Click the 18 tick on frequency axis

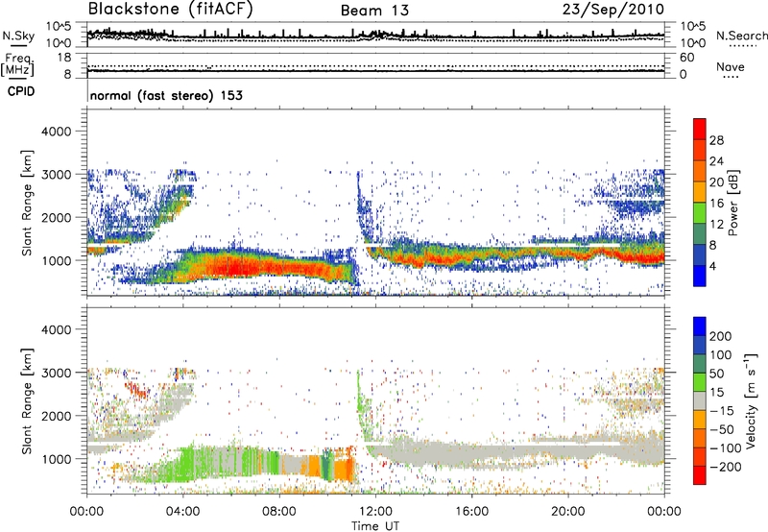click(x=64, y=58)
